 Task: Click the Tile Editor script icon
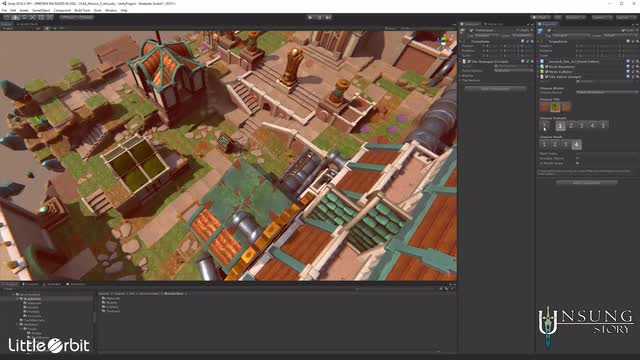542,77
